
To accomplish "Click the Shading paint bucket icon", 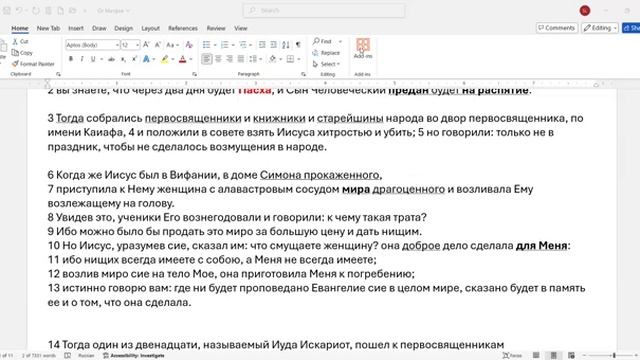I will pos(272,59).
